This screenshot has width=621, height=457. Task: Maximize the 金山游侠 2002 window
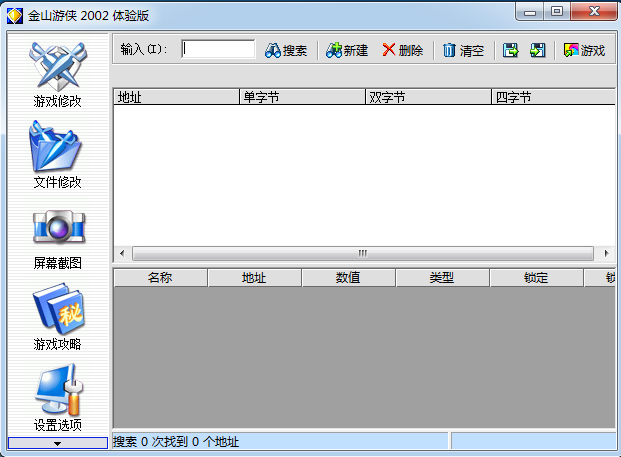(x=557, y=11)
